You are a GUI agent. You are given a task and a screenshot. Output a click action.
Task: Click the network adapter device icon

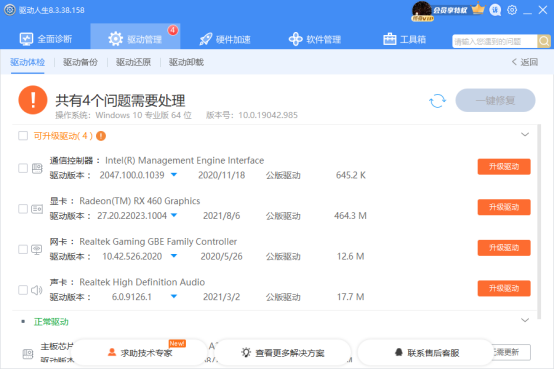[36, 250]
